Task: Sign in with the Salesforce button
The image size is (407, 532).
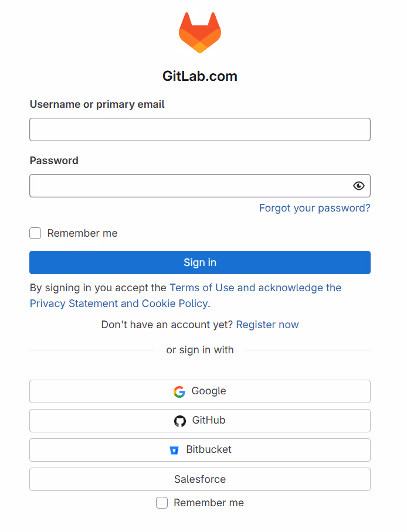Action: tap(199, 479)
